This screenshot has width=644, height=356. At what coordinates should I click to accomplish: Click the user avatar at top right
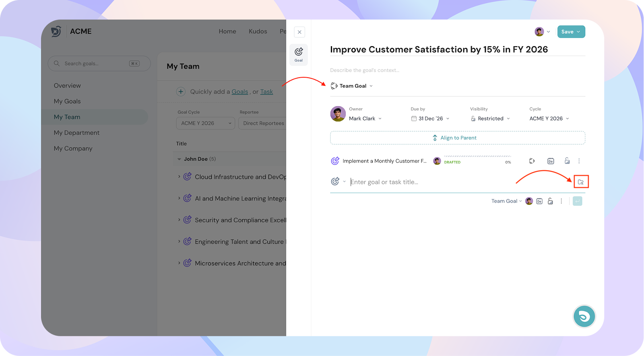click(x=539, y=32)
